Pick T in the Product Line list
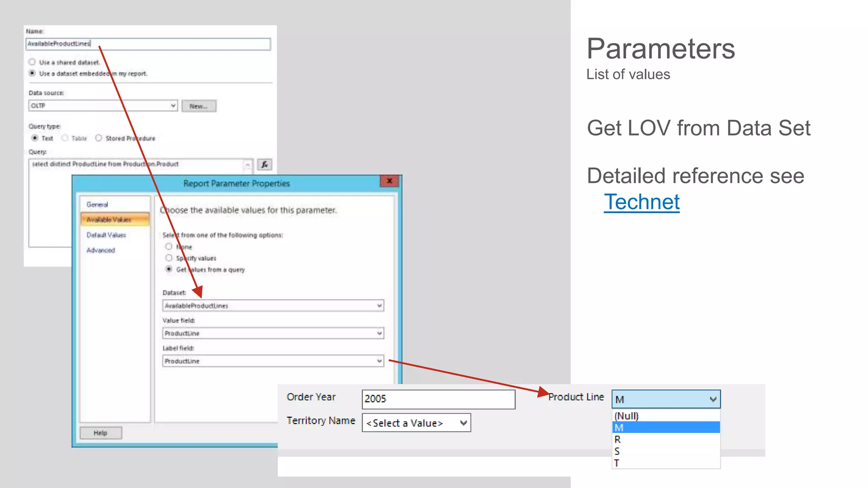868x488 pixels. pos(666,463)
